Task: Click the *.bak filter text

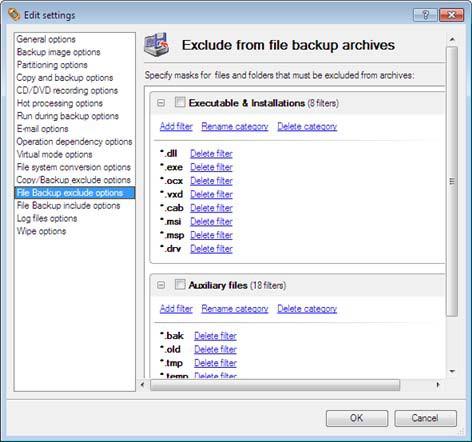Action: click(x=172, y=336)
